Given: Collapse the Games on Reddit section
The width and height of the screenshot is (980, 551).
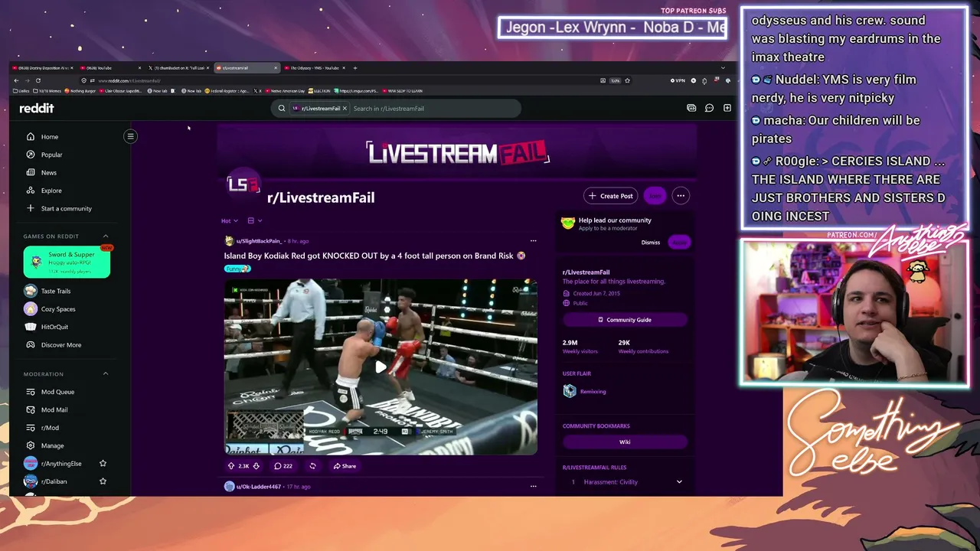Looking at the screenshot, I should [x=106, y=236].
